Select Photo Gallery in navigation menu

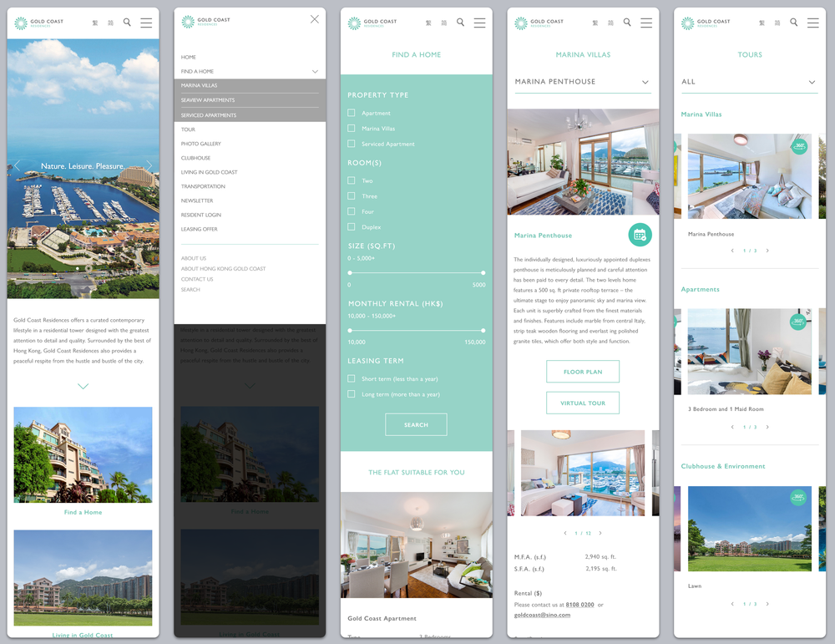click(x=200, y=144)
